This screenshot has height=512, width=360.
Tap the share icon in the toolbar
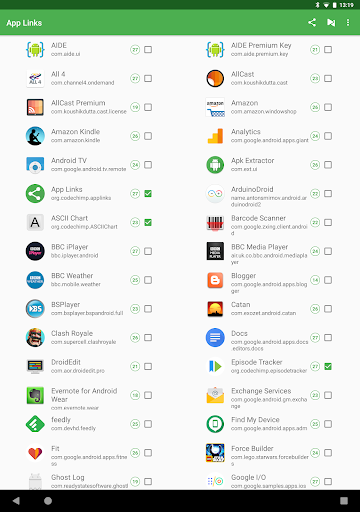tap(312, 23)
